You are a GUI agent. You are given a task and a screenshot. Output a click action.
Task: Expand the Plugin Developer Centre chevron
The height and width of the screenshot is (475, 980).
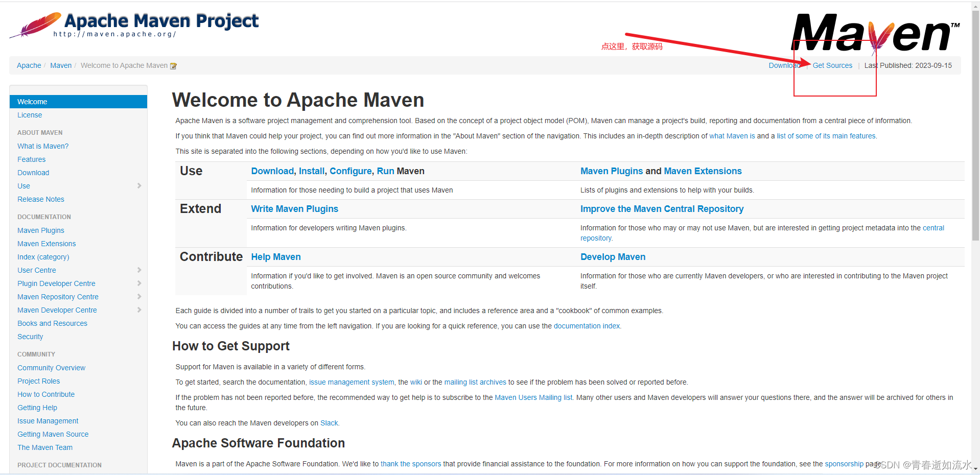139,283
